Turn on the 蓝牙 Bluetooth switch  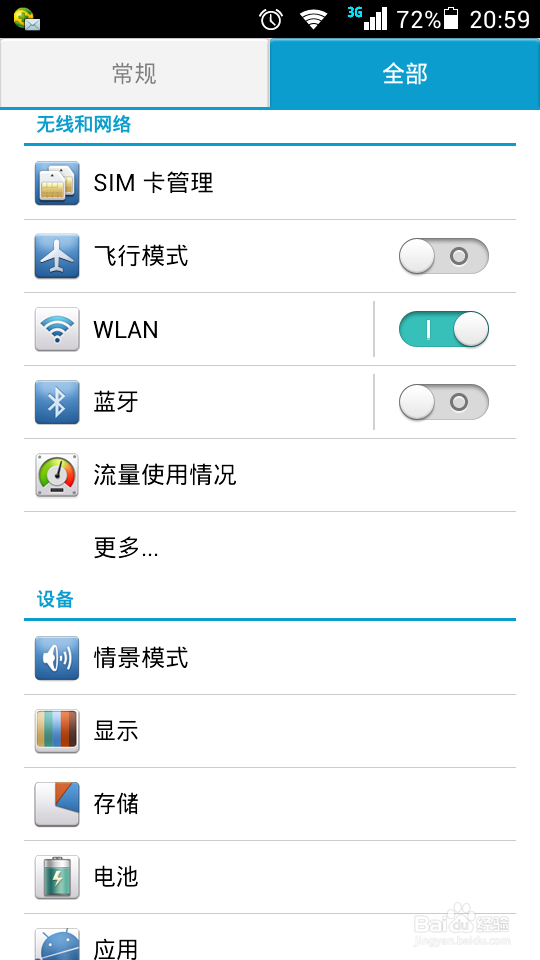coord(444,402)
